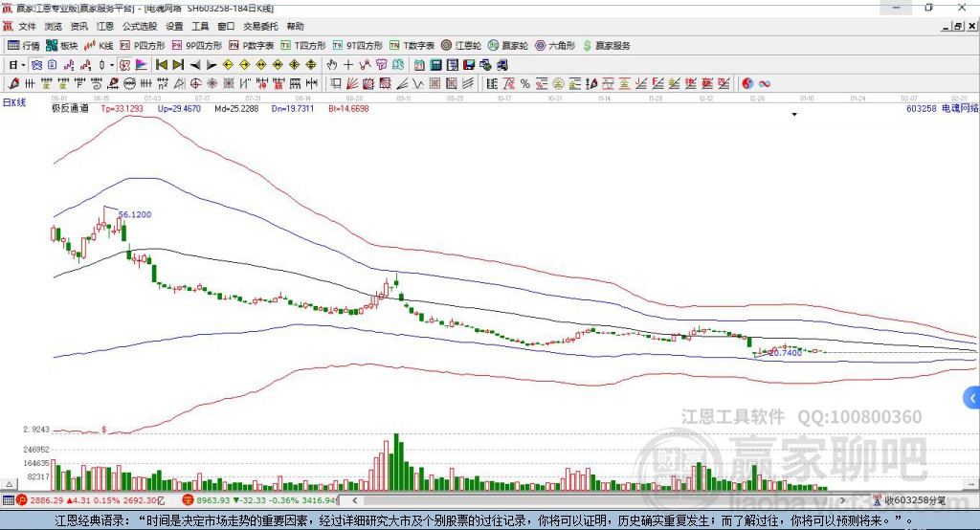Click the 极反通道 indicator name
Image resolution: width=980 pixels, height=530 pixels.
(x=70, y=109)
